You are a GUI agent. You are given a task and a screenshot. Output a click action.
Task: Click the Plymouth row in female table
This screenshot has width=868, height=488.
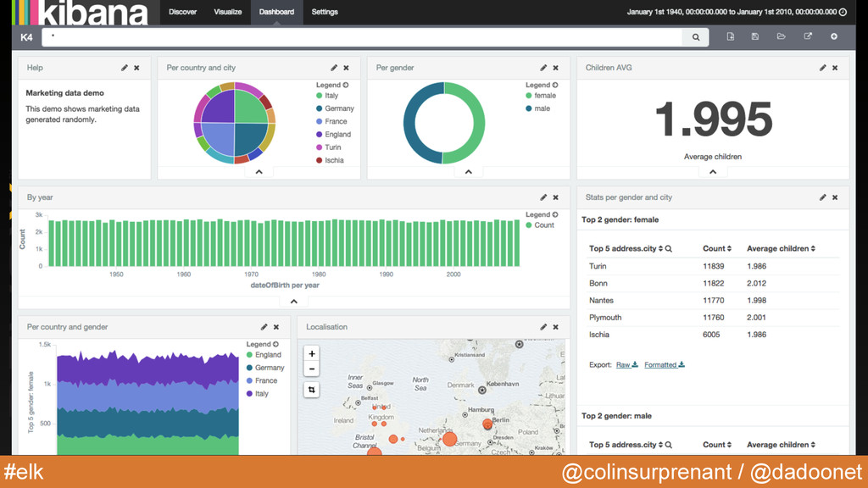714,318
